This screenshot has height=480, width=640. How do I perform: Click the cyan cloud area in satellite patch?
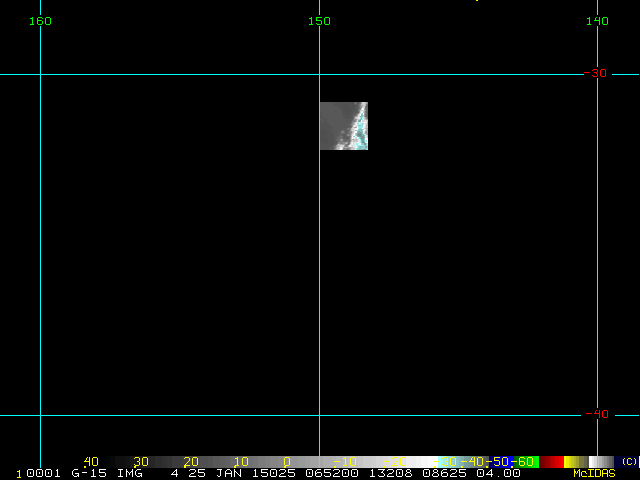[x=360, y=130]
